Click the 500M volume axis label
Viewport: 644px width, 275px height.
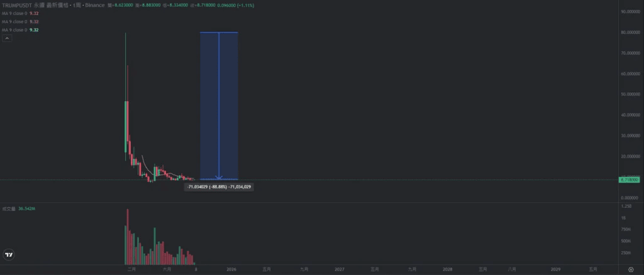pyautogui.click(x=626, y=241)
